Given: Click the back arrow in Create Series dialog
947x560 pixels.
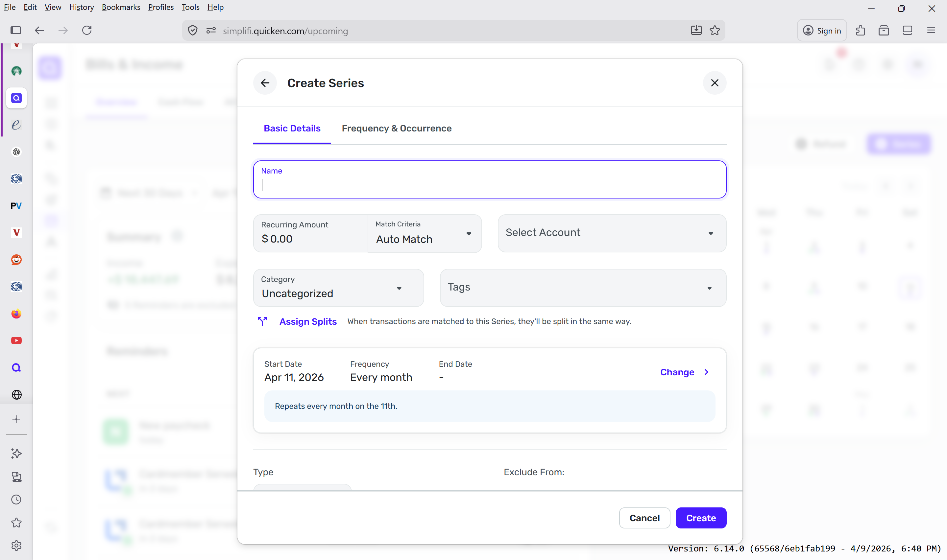Looking at the screenshot, I should tap(265, 83).
